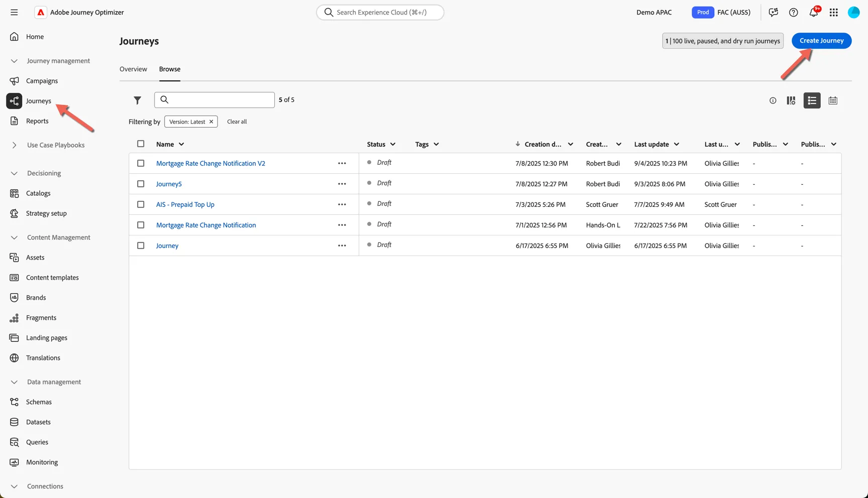The image size is (868, 498).
Task: Check the row created 6/17/2025 6:55 PM
Action: pyautogui.click(x=141, y=246)
